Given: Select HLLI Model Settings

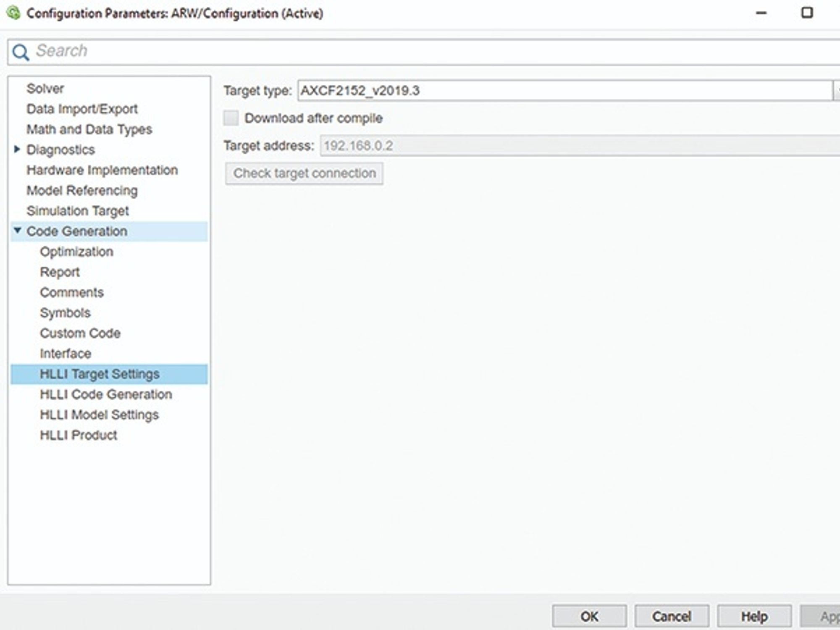Looking at the screenshot, I should (100, 415).
